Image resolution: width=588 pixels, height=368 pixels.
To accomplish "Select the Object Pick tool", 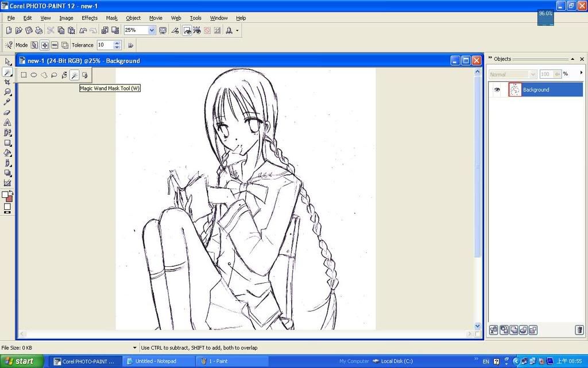I will [7, 62].
